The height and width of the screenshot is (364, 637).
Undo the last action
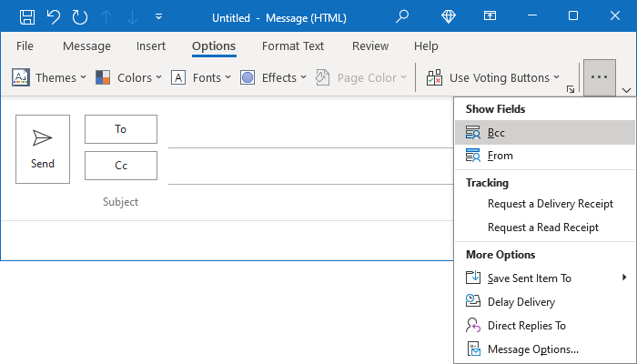coord(54,17)
